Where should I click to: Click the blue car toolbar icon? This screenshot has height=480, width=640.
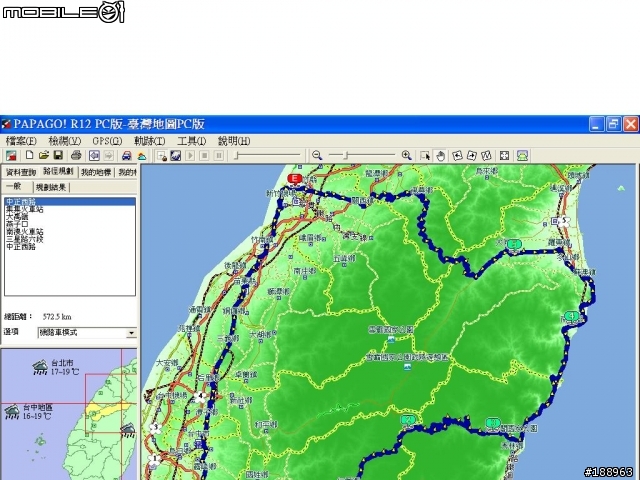(x=127, y=156)
